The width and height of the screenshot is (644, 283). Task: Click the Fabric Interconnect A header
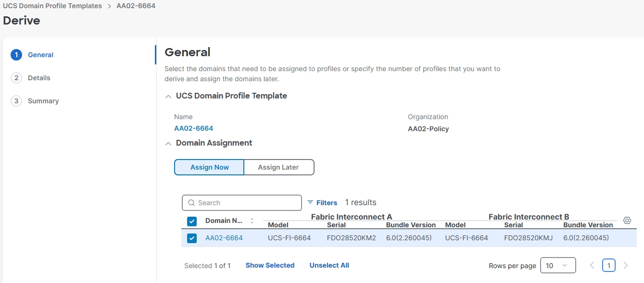point(352,217)
